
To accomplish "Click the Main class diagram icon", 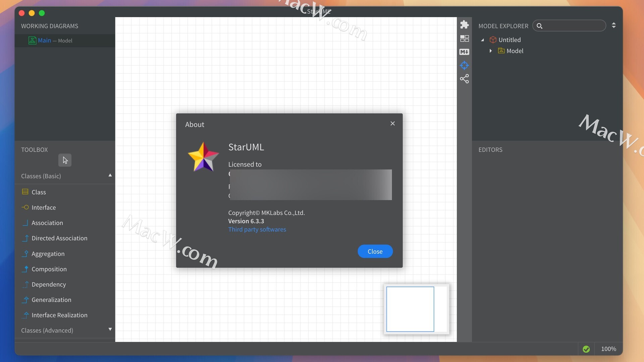I will pos(32,41).
